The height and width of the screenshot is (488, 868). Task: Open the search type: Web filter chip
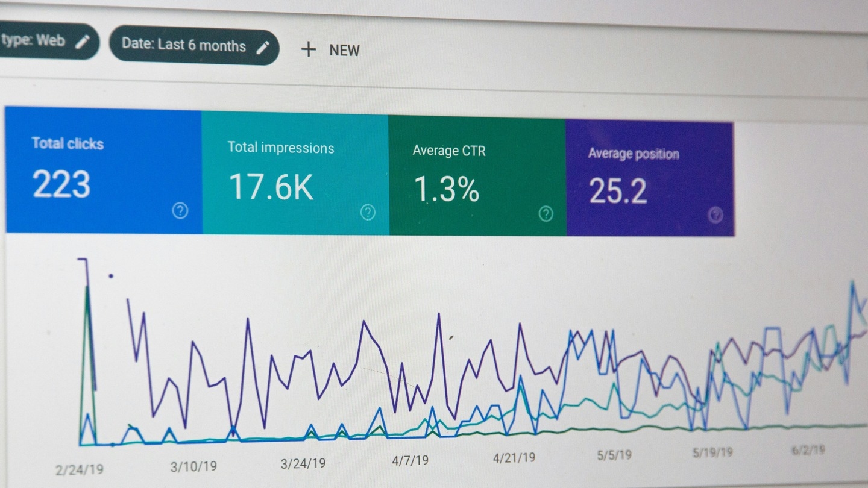(48, 41)
